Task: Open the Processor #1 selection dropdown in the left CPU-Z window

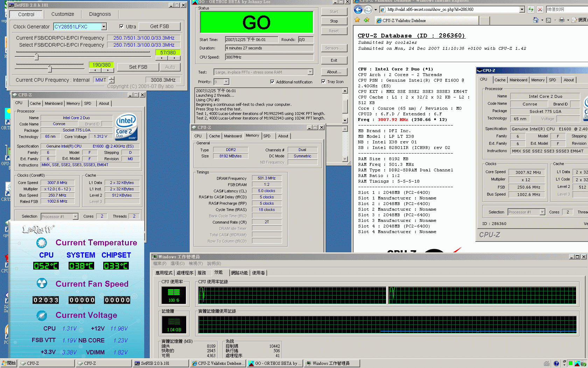Action: (75, 217)
